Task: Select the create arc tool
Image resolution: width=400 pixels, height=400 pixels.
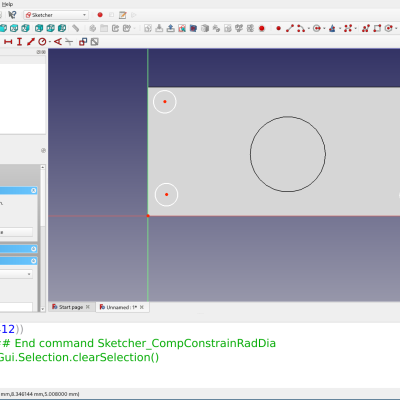Action: (x=301, y=28)
